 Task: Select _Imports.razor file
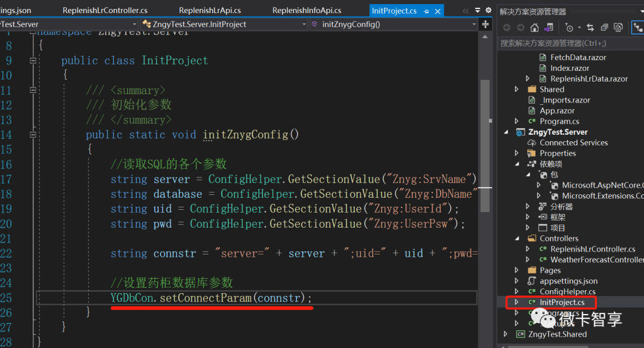pyautogui.click(x=565, y=100)
